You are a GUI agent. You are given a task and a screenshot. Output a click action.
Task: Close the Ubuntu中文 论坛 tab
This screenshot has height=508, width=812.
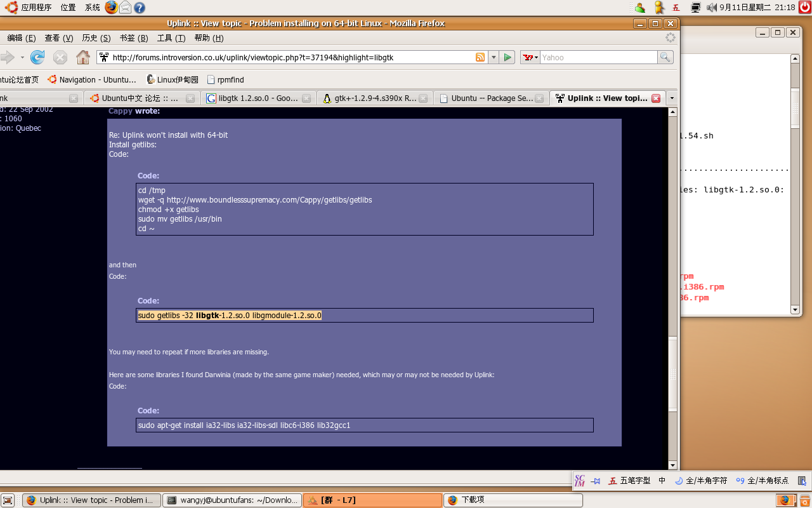190,98
